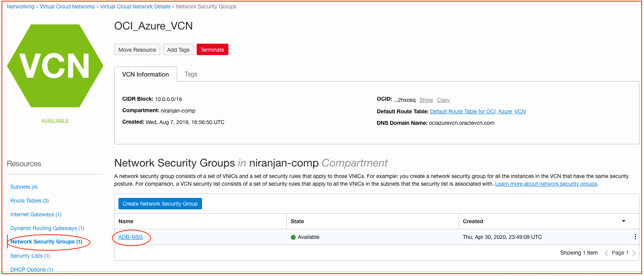Screen dimensions: 644x276
Task: Open the ADB-NSG security group link
Action: click(x=131, y=237)
